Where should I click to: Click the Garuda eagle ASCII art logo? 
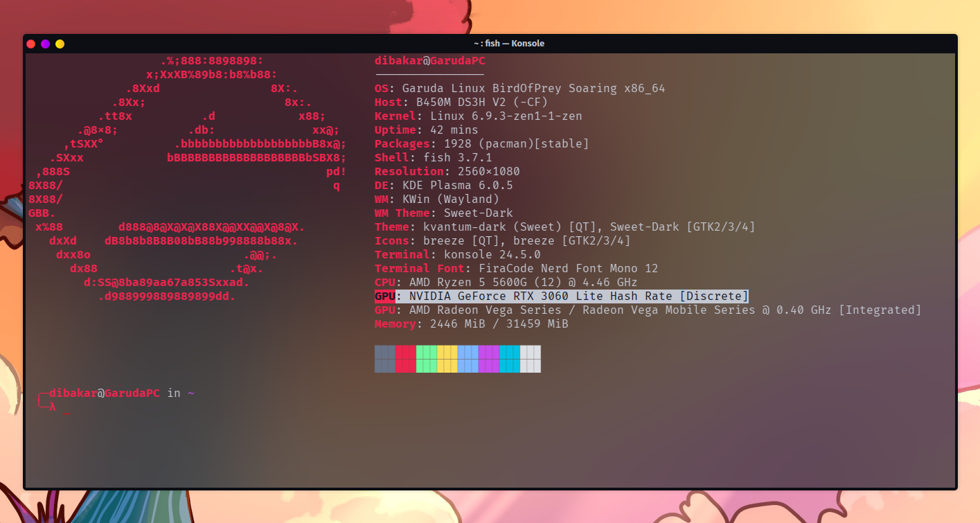coord(187,179)
